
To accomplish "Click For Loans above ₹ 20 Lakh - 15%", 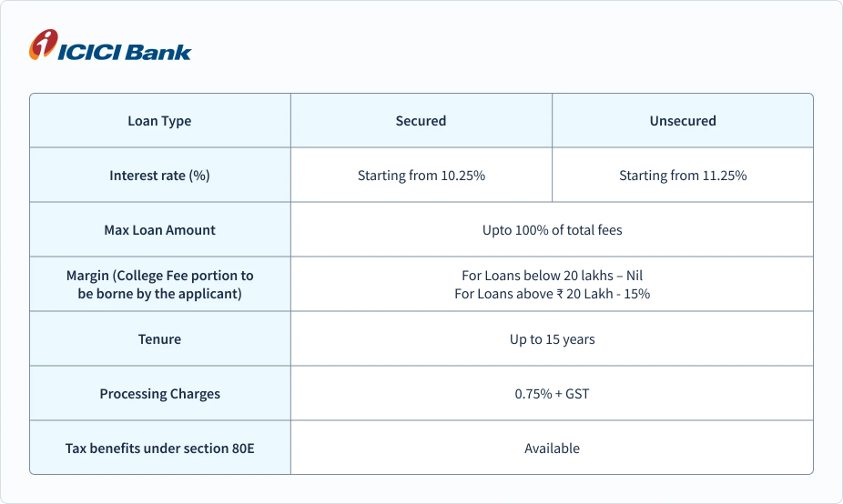I will pyautogui.click(x=552, y=294).
